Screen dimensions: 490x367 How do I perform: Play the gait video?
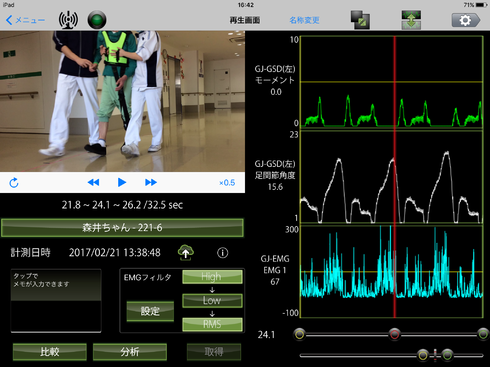coord(122,182)
